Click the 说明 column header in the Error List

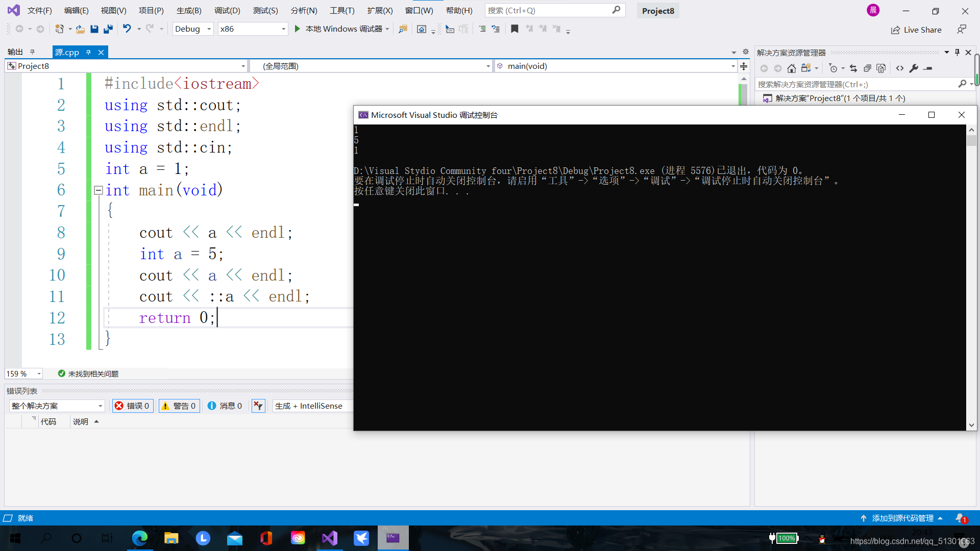pyautogui.click(x=81, y=422)
